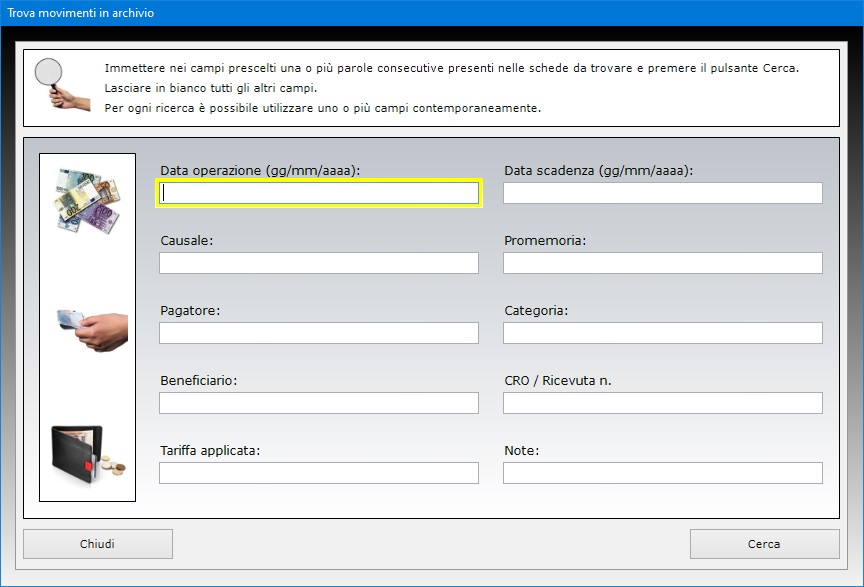Click the 'Tariffa applicata:' label text
The image size is (864, 587).
click(210, 451)
